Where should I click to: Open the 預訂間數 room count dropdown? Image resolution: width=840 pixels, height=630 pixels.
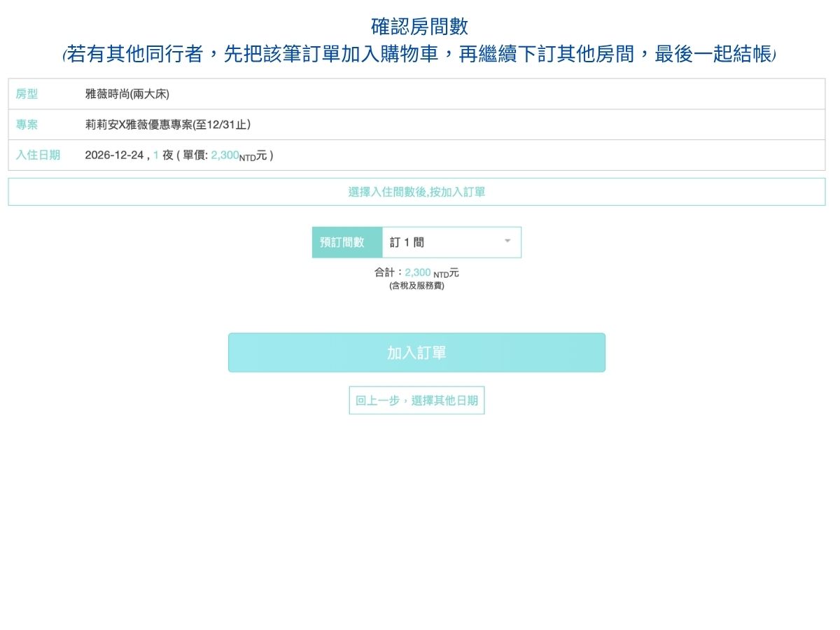(x=451, y=242)
